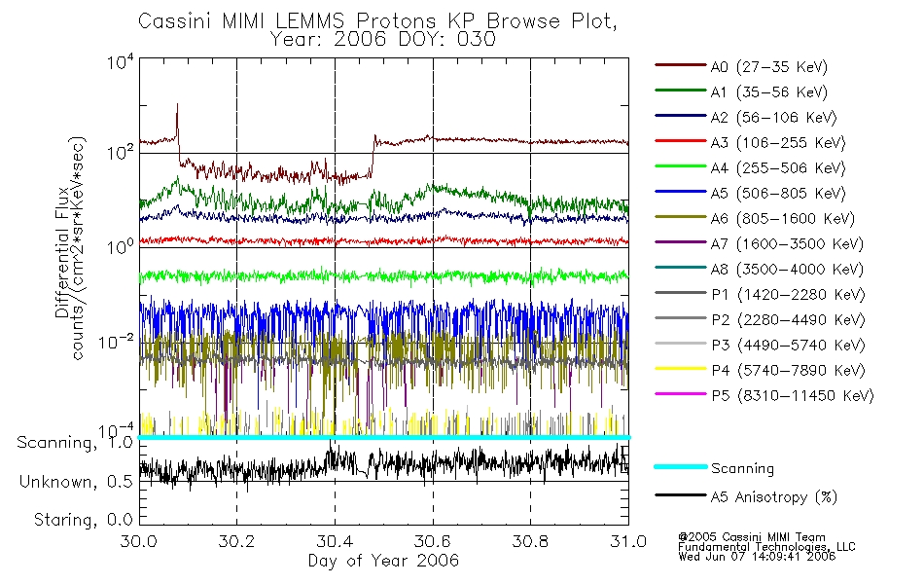
Task: Click the P5 (8310-11450 KeV) legend label
Action: click(793, 396)
